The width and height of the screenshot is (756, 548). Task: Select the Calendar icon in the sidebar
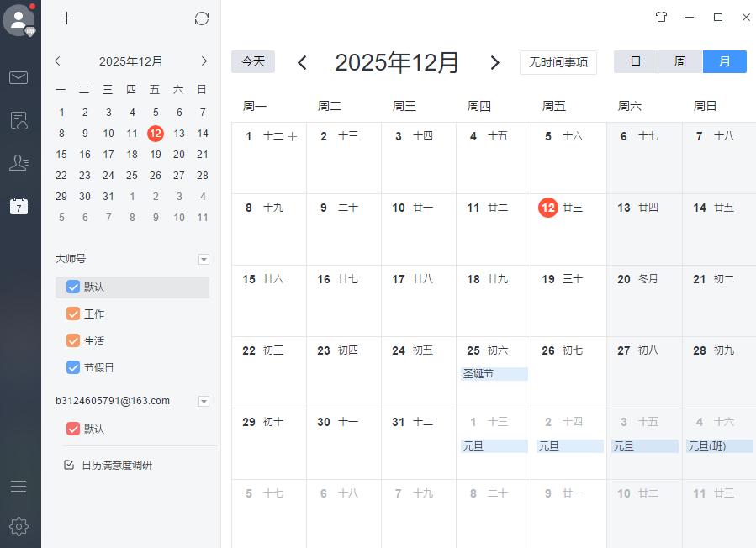pyautogui.click(x=19, y=206)
